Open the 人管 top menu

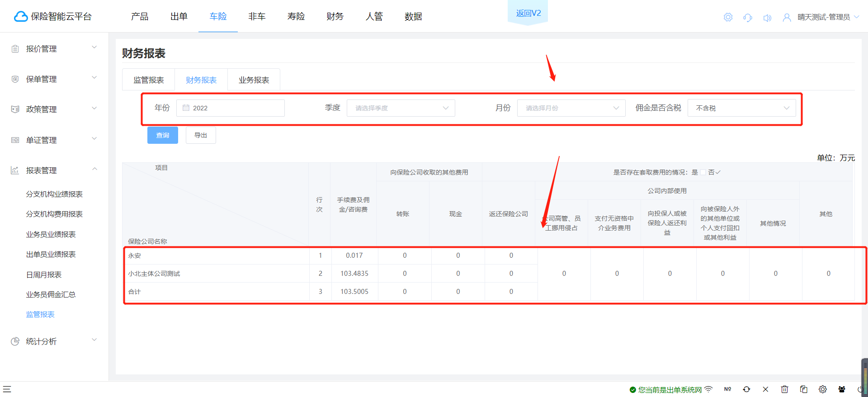coord(374,17)
